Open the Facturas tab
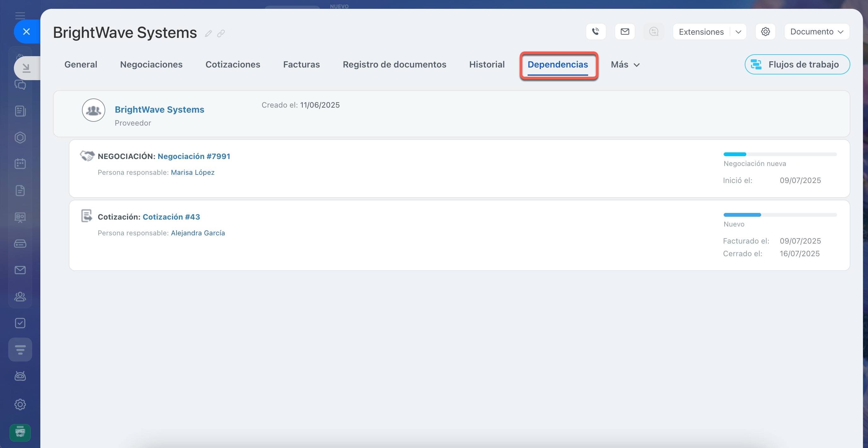The image size is (868, 448). (x=301, y=64)
